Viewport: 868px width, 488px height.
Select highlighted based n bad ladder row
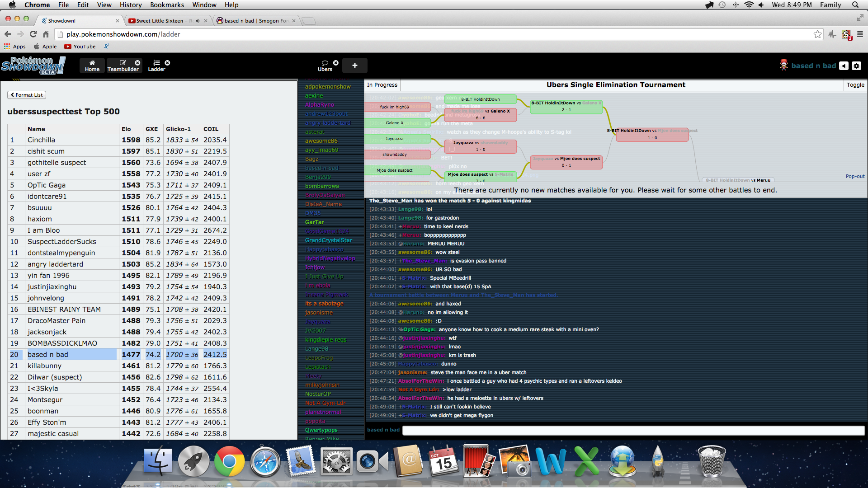pos(118,355)
